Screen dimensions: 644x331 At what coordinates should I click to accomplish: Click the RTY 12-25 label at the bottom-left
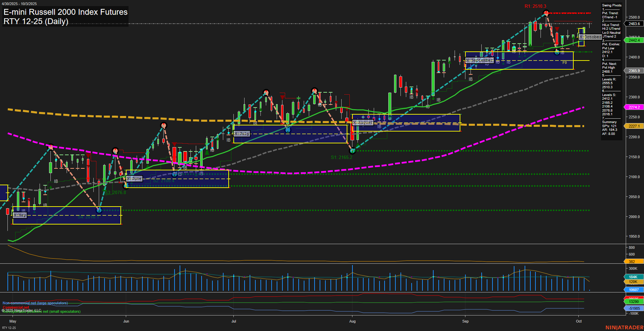[x=9, y=328]
